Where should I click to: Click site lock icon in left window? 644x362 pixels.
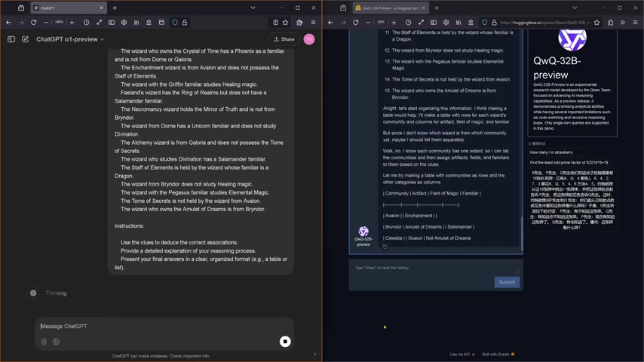185,23
